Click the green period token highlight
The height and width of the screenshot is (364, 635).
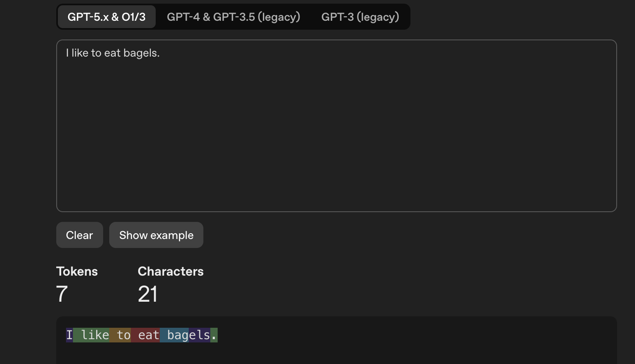pyautogui.click(x=214, y=335)
